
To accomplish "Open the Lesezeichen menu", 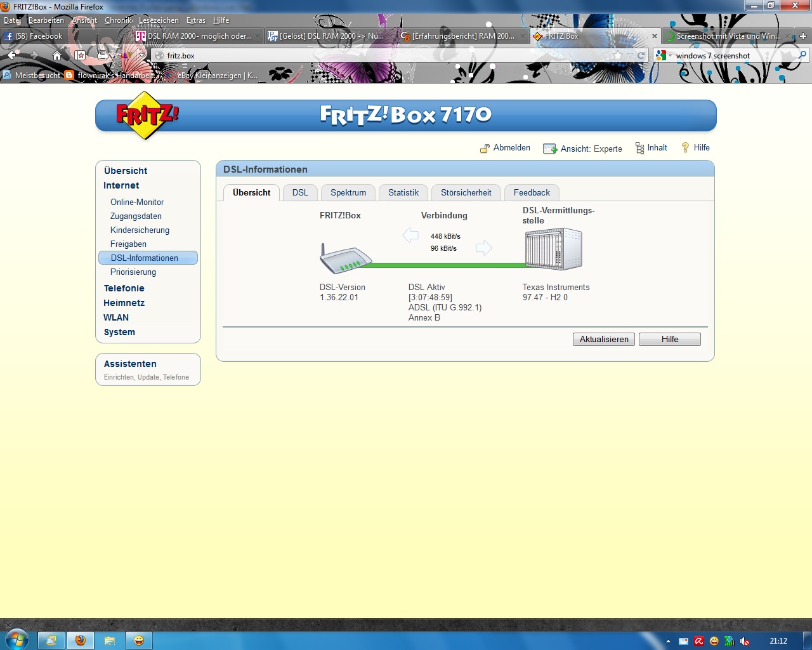I will tap(159, 20).
